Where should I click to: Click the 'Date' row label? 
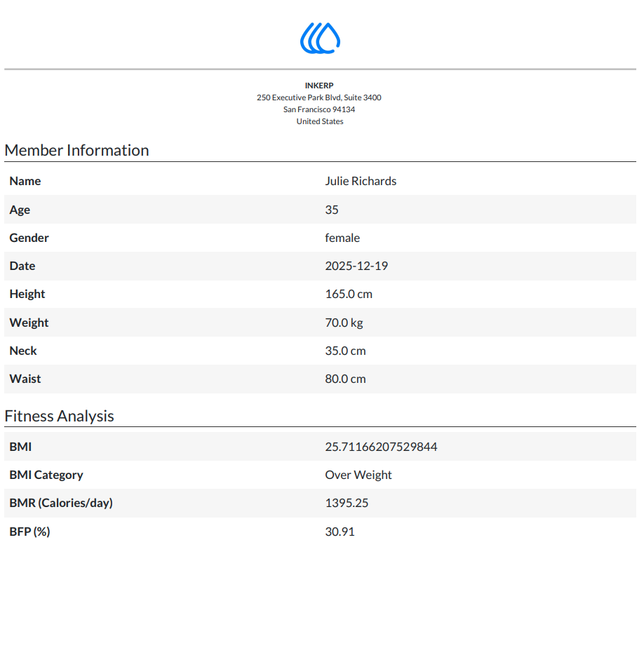(22, 266)
